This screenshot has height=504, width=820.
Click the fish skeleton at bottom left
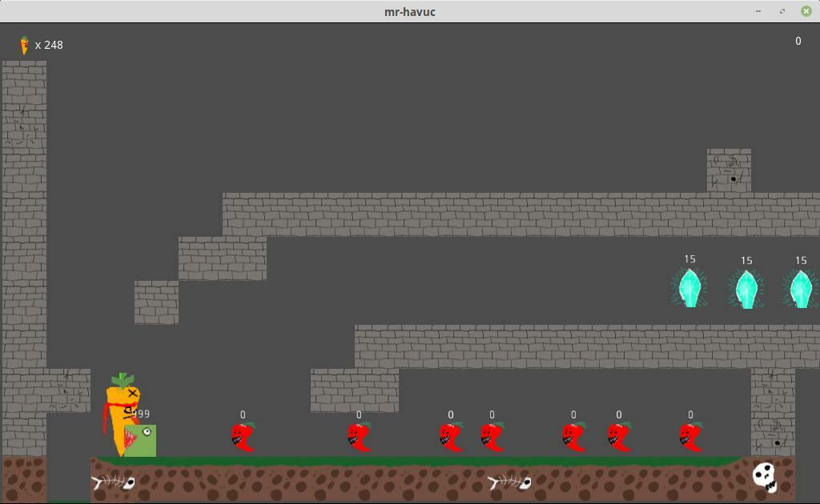pyautogui.click(x=112, y=482)
